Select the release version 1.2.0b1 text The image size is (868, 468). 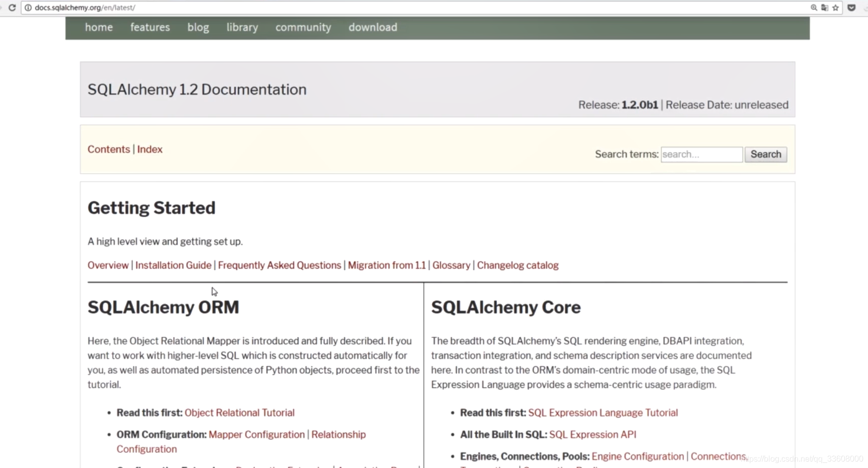click(x=639, y=105)
